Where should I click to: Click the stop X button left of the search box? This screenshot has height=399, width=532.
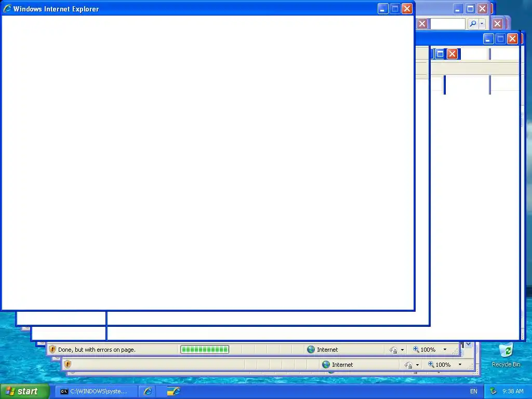tap(422, 24)
